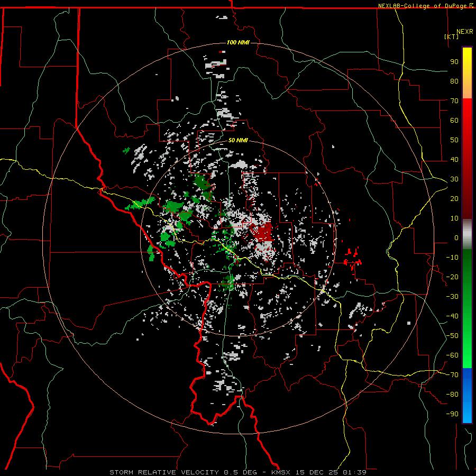Click the 30 value on the velocity scale

pyautogui.click(x=454, y=179)
